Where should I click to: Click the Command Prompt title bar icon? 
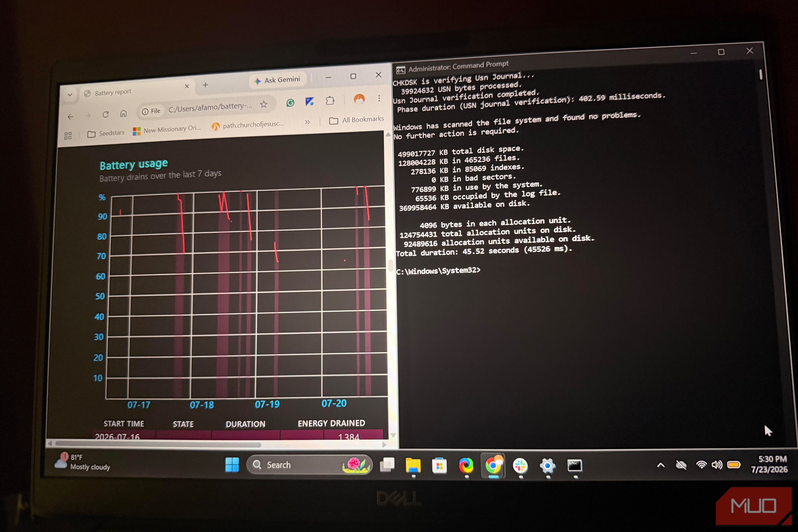[x=401, y=70]
